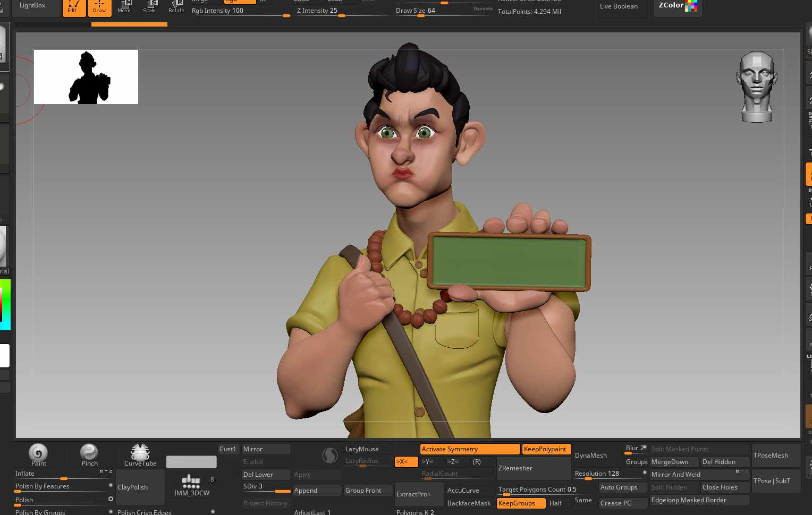Adjust the Draw Size slider
The height and width of the screenshot is (515, 812).
(444, 11)
